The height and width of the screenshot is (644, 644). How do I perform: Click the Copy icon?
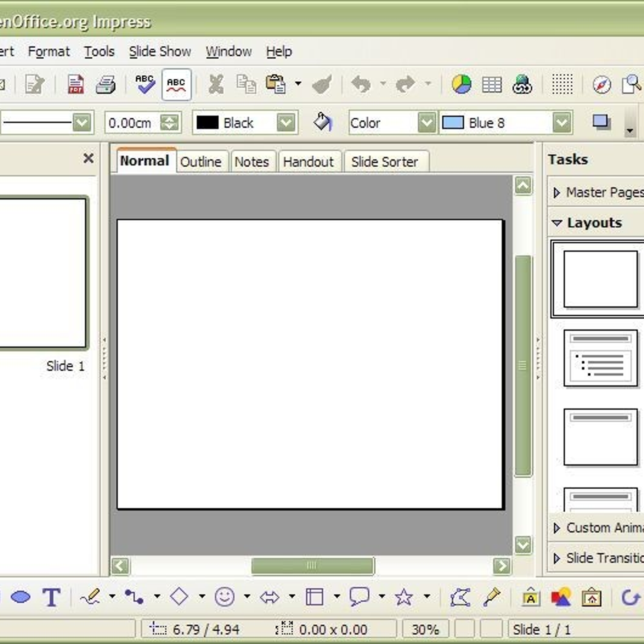pyautogui.click(x=246, y=85)
